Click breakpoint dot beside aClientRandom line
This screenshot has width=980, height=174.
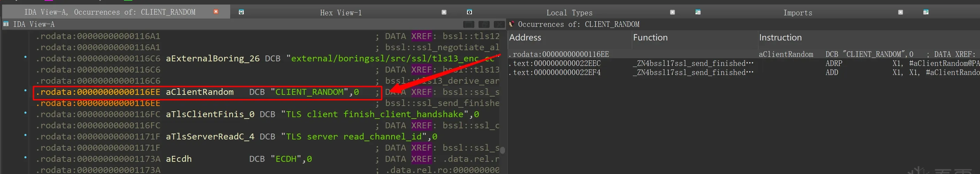pyautogui.click(x=25, y=90)
